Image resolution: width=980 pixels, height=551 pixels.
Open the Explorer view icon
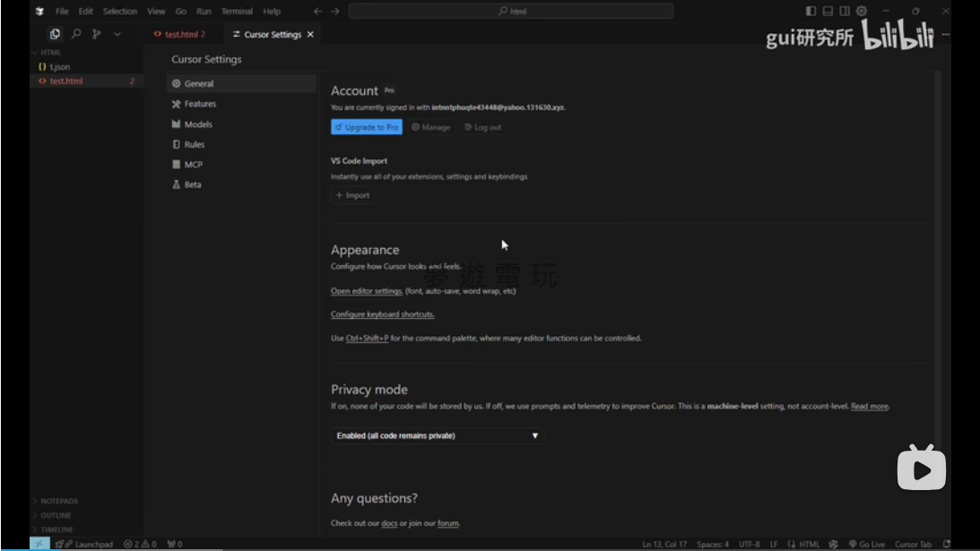[55, 34]
